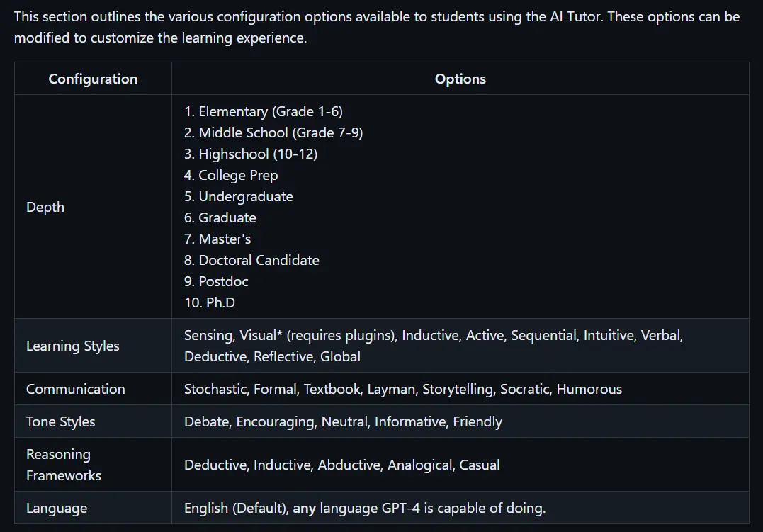Click the Graduate depth option
This screenshot has height=532, width=763.
coord(227,217)
